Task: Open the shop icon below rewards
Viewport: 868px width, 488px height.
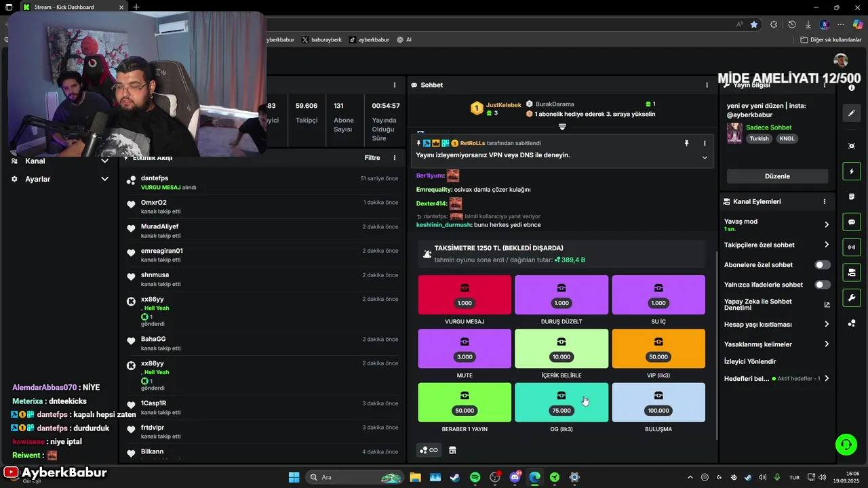Action: (452, 450)
